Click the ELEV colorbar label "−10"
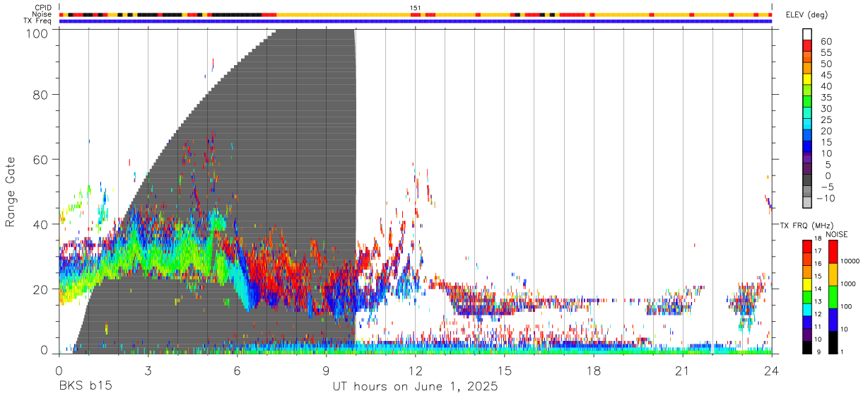Image resolution: width=868 pixels, height=401 pixels. point(826,199)
